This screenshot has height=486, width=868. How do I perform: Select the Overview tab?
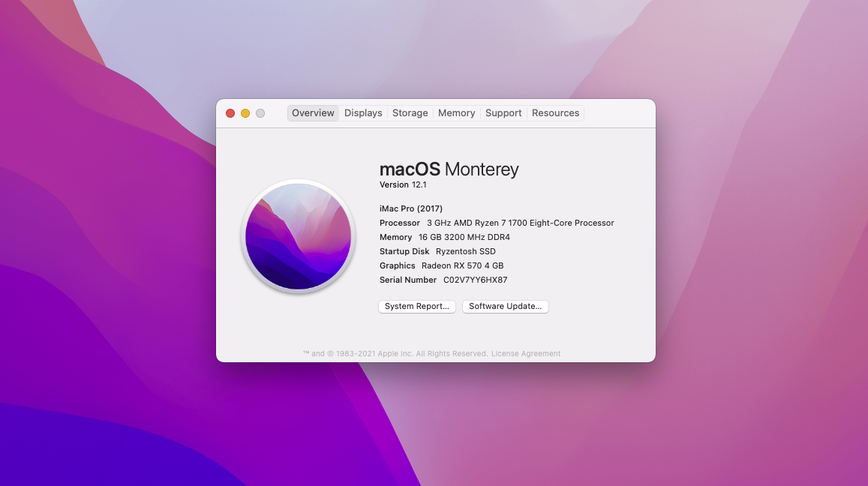tap(313, 113)
